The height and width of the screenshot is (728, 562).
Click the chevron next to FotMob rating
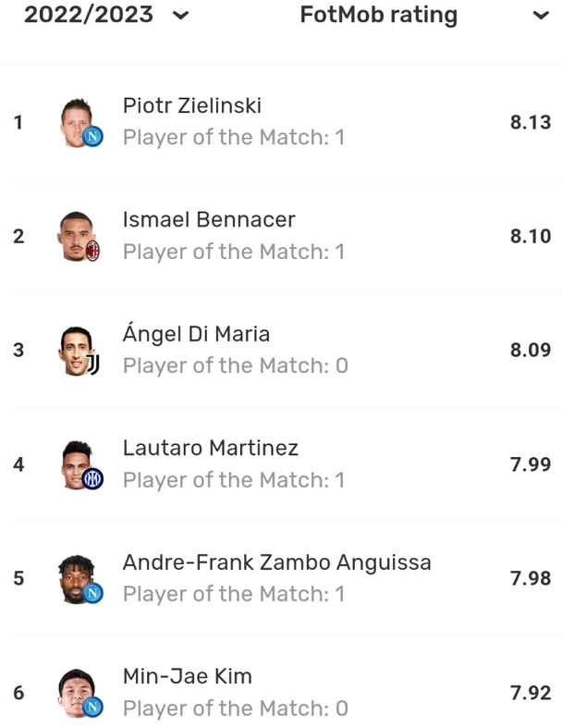[x=540, y=16]
